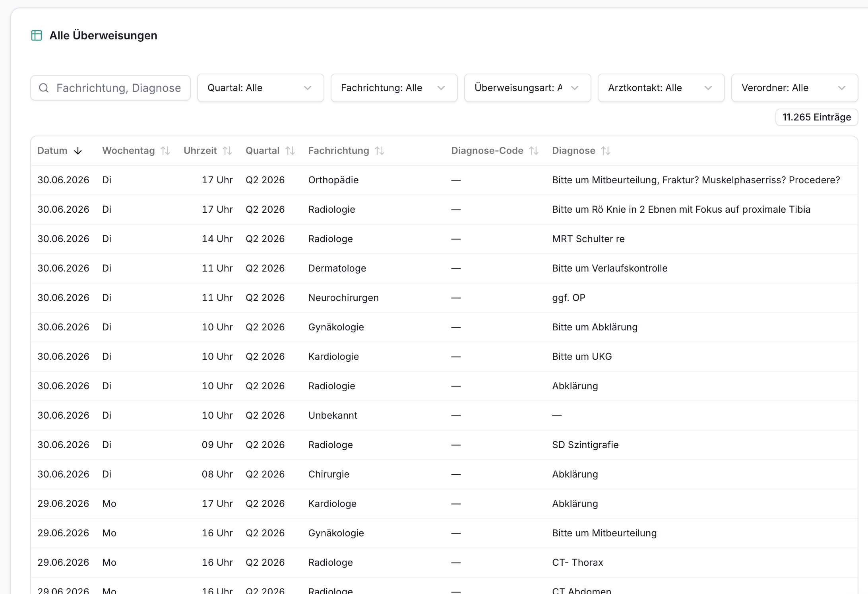Select the 'CT- Thorax' diagnosis
Viewport: 868px width, 594px height.
[x=577, y=563]
